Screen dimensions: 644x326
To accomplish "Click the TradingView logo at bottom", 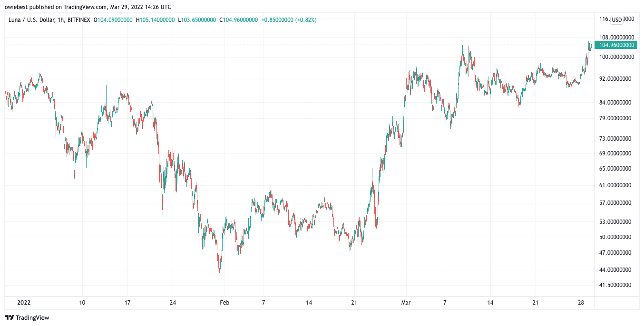I will tap(27, 317).
